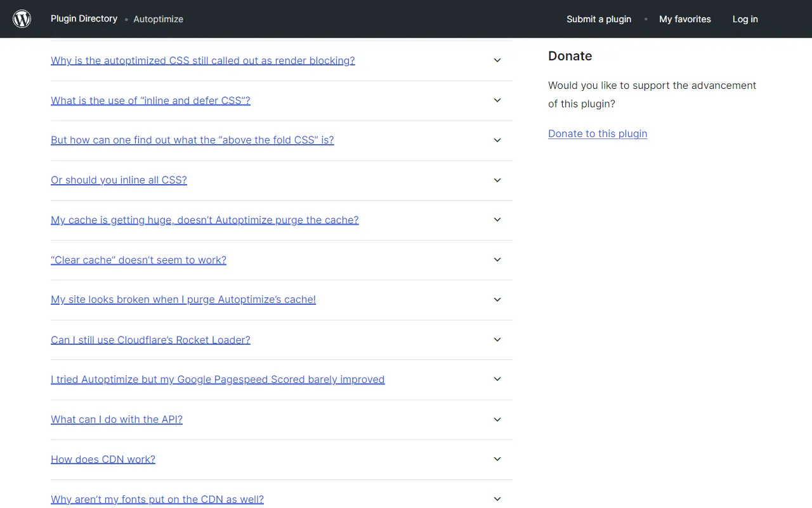Open What can I do with the API
Screen dimensions: 812x508
pyautogui.click(x=117, y=419)
